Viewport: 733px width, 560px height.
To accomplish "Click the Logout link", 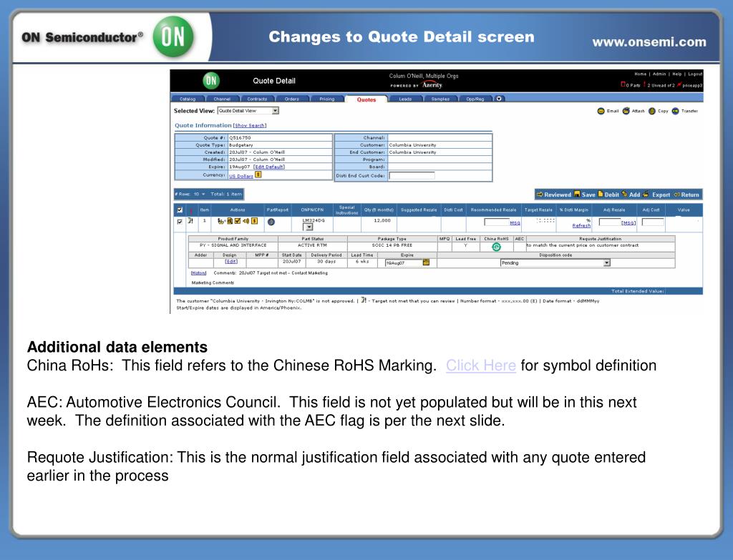I will 695,74.
